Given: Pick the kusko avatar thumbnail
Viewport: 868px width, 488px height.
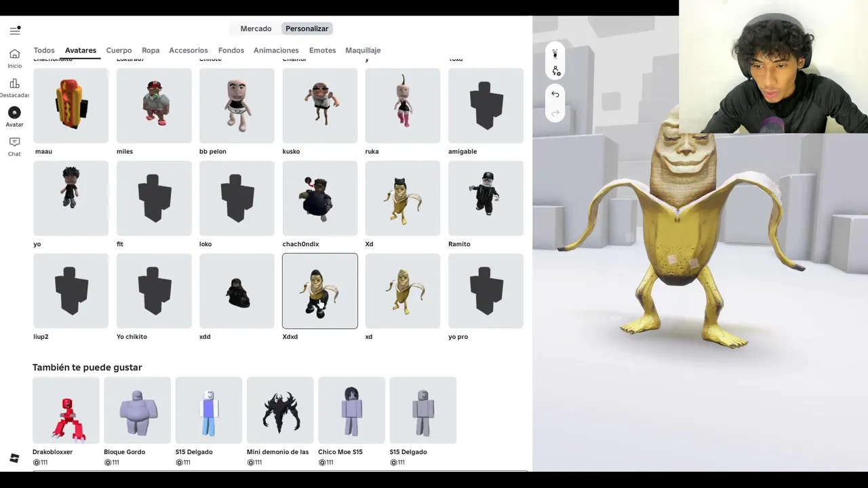Looking at the screenshot, I should pyautogui.click(x=320, y=106).
